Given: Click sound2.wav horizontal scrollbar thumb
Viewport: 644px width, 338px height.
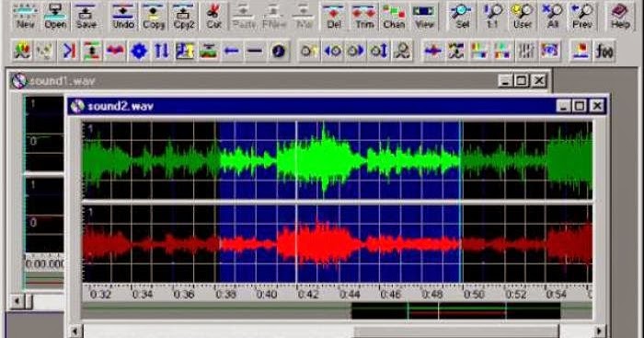Looking at the screenshot, I should point(456,332).
